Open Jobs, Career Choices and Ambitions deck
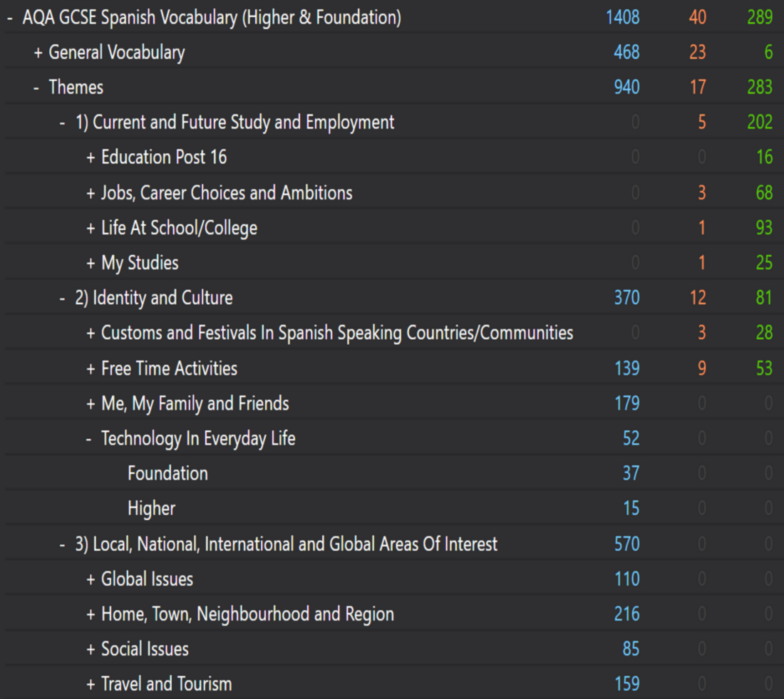784x699 pixels. (x=227, y=193)
